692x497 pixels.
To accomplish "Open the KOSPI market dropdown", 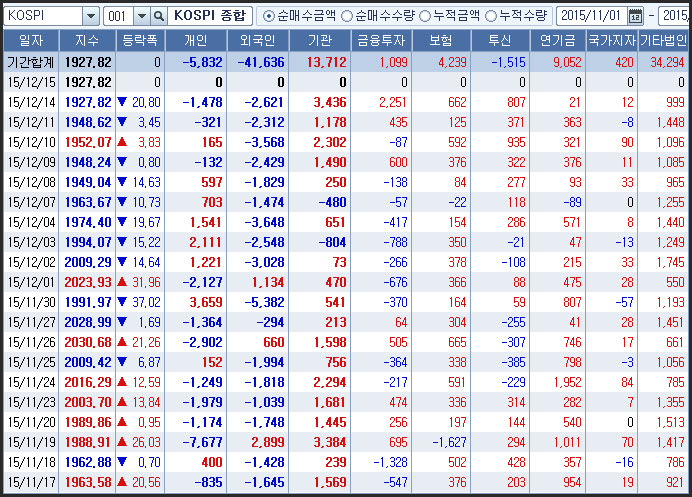I will pos(90,16).
